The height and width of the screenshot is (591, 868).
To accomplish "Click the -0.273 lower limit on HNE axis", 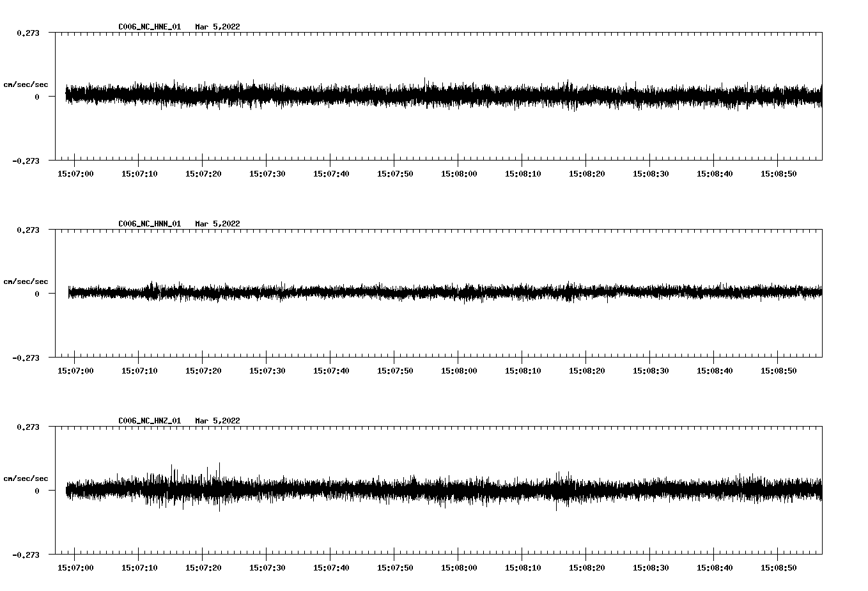I will click(26, 161).
